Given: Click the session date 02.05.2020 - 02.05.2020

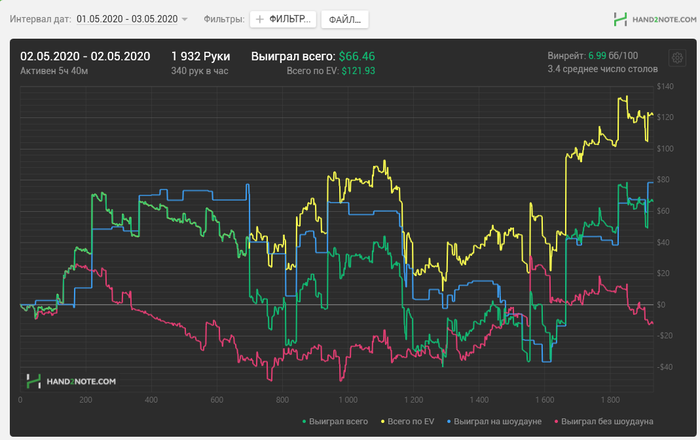Looking at the screenshot, I should point(85,56).
